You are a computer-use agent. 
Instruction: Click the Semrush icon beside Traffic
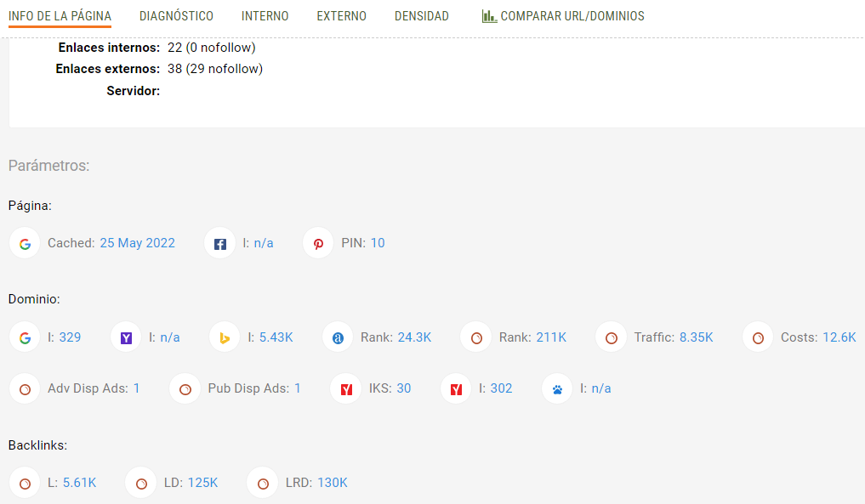611,338
